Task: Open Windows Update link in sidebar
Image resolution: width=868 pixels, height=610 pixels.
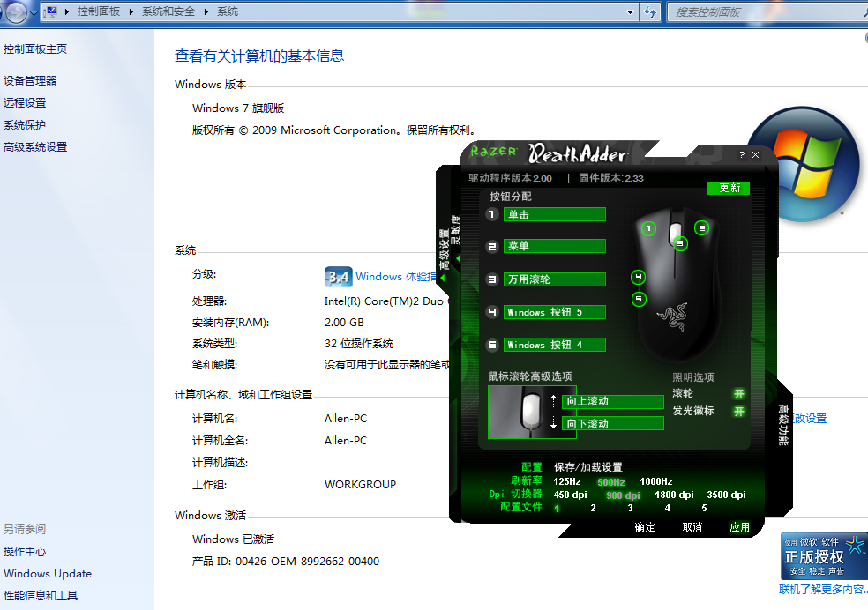Action: pos(48,574)
